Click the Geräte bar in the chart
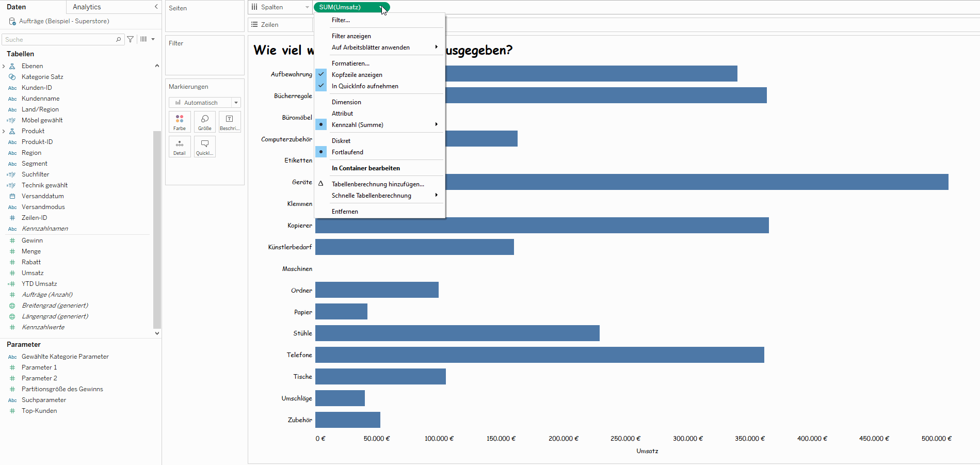 [x=697, y=182]
